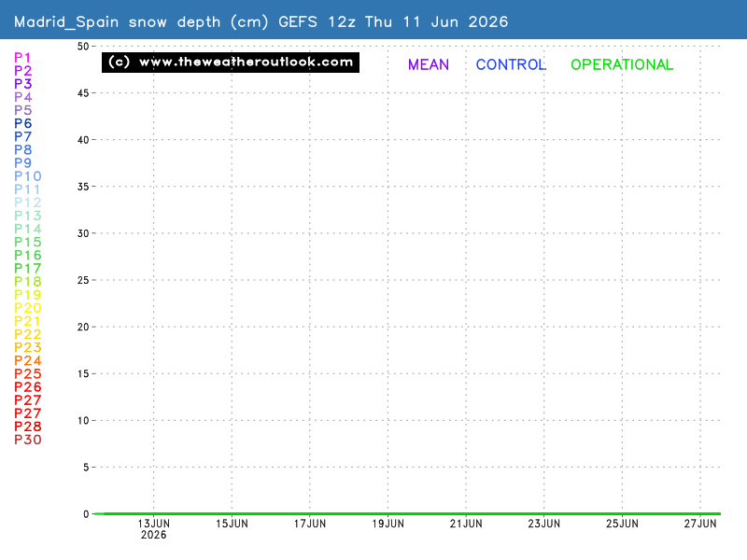This screenshot has height=560, width=747.
Task: Click the green zero-depth line on the chart
Action: click(407, 514)
